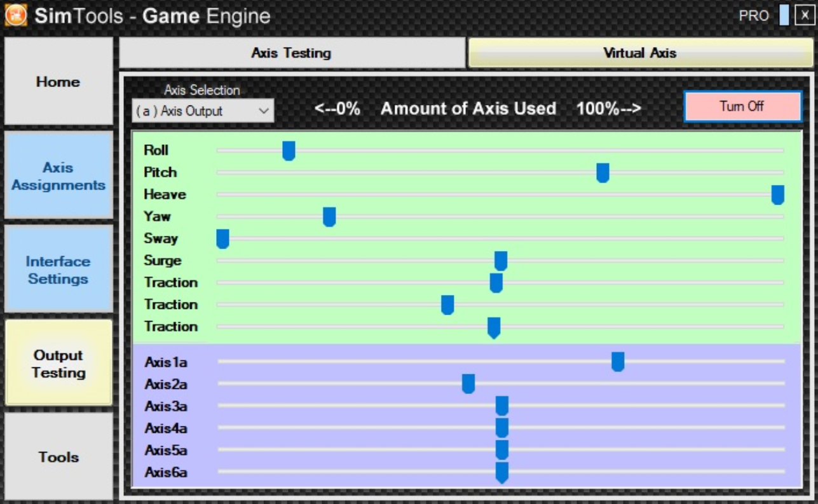Click the "Axis2a" label text
Screen dimensions: 818x504
[x=166, y=385]
